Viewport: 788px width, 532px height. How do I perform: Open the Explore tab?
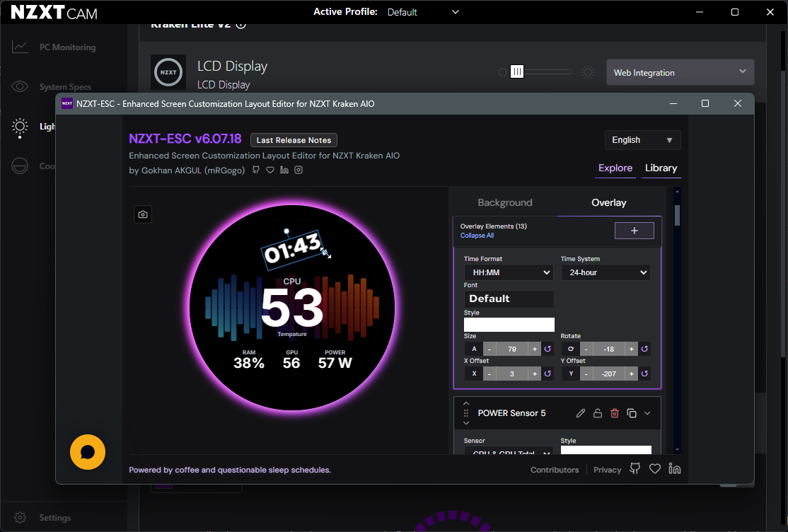[615, 168]
